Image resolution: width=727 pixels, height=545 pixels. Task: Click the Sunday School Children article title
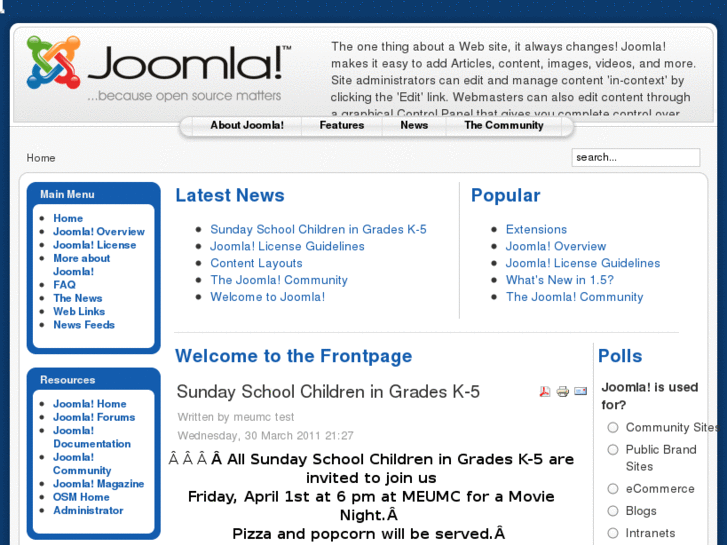(328, 392)
